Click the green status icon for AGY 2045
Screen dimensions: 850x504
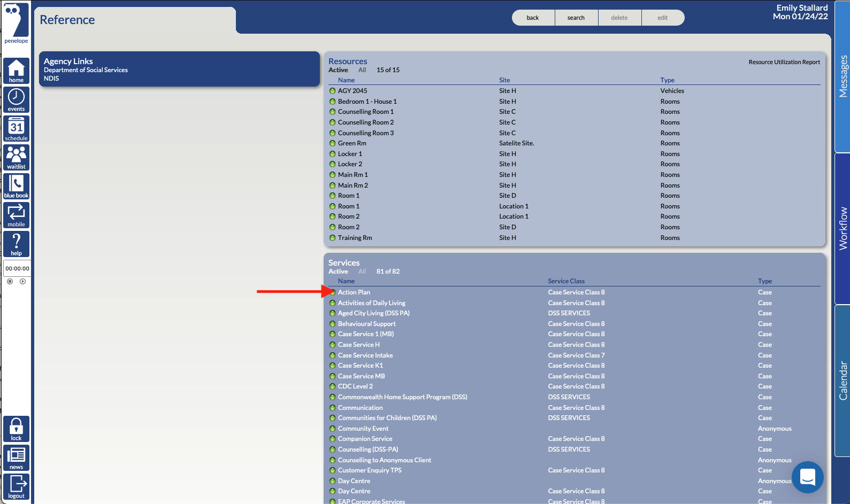(332, 91)
